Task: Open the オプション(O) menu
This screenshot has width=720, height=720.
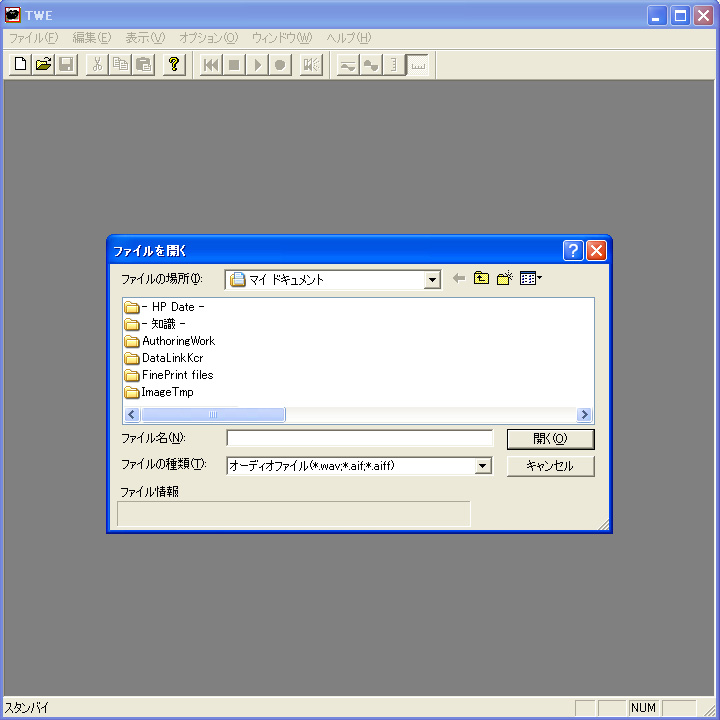Action: point(208,38)
